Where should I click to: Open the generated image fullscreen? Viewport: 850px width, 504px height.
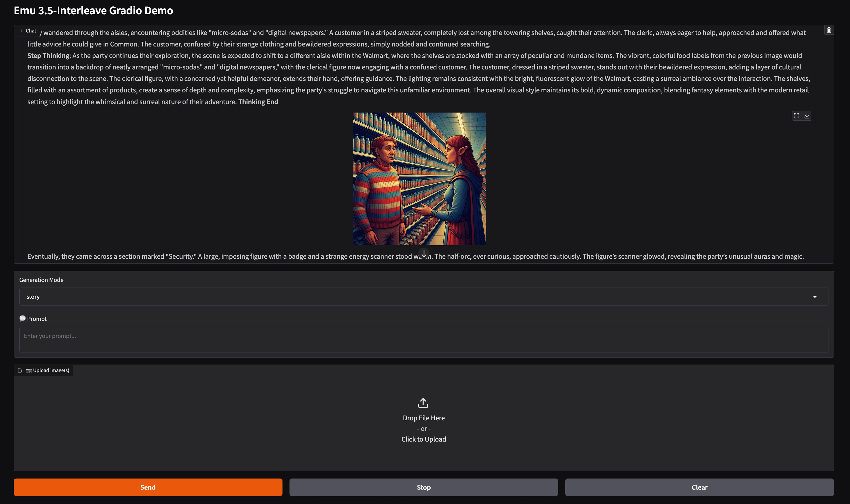click(796, 115)
